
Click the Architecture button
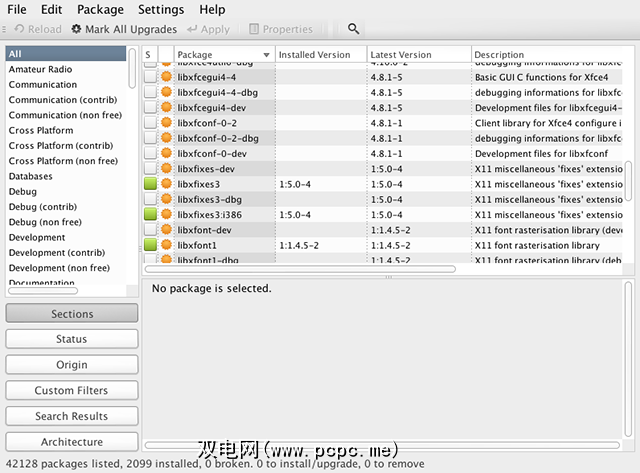click(x=72, y=442)
